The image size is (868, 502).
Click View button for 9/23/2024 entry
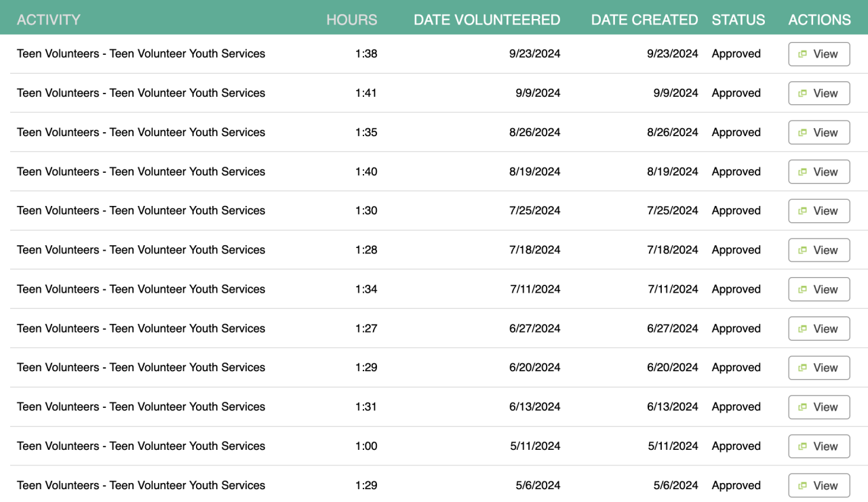coord(818,54)
